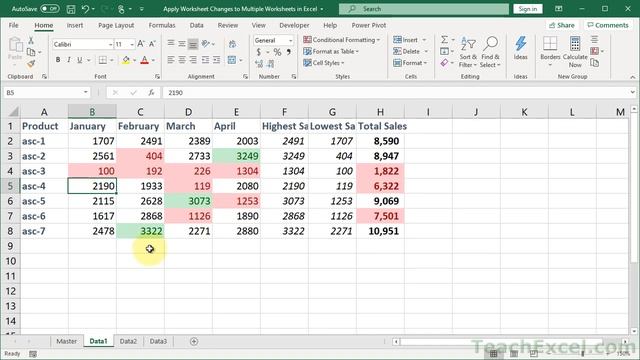Toggle Align Left
The height and width of the screenshot is (360, 640).
pyautogui.click(x=171, y=60)
